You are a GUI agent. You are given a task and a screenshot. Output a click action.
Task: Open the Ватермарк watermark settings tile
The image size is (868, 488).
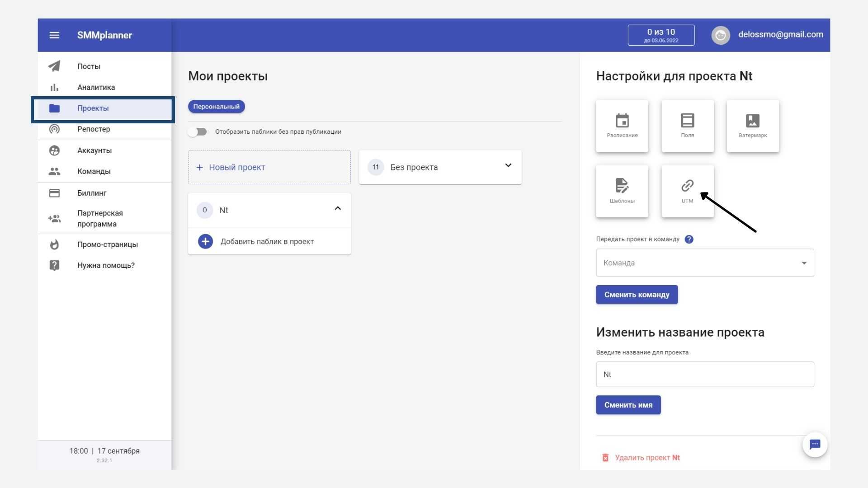(x=753, y=126)
